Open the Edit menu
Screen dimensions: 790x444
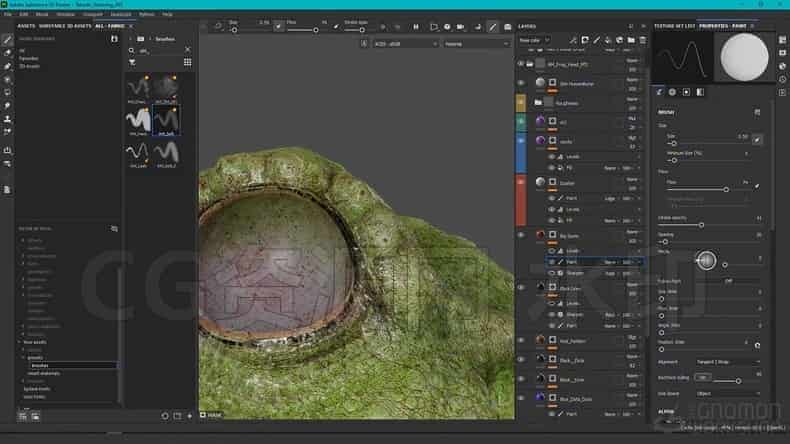coord(24,14)
